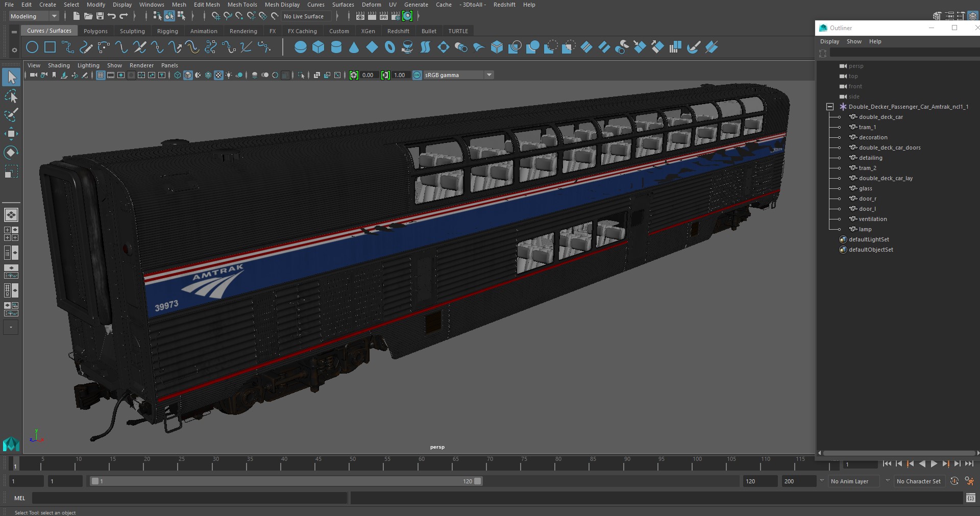Toggle wireframe shading in viewport
980x516 pixels.
(x=178, y=75)
